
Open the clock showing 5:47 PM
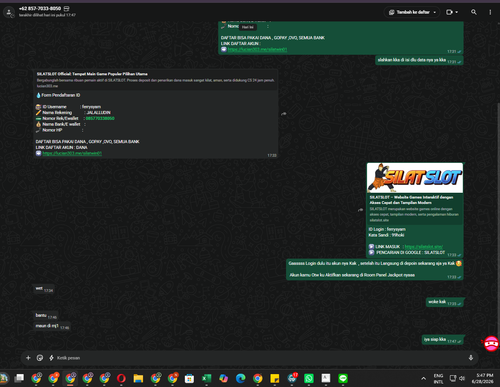(483, 378)
